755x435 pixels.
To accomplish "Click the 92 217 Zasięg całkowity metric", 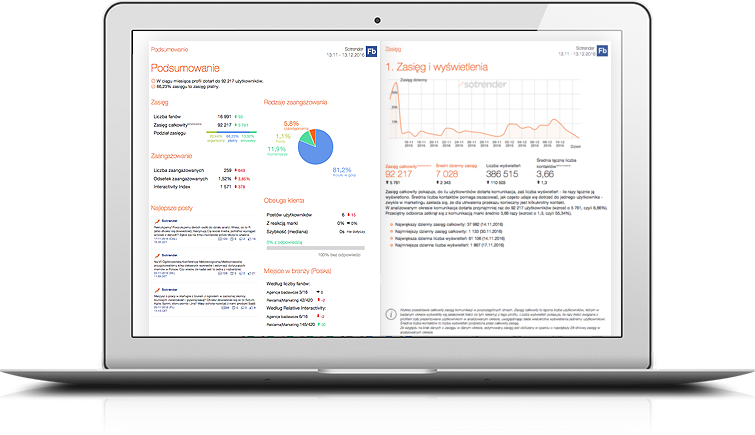I will 404,173.
